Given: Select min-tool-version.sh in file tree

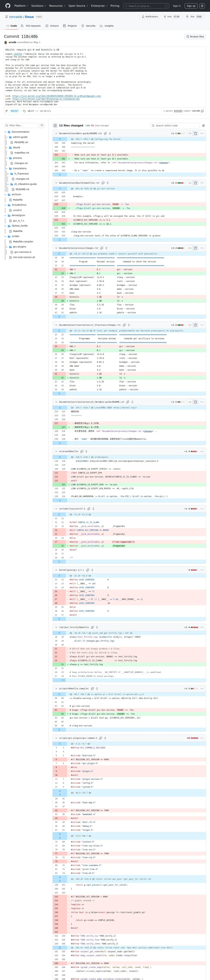Looking at the screenshot, I should point(24,257).
